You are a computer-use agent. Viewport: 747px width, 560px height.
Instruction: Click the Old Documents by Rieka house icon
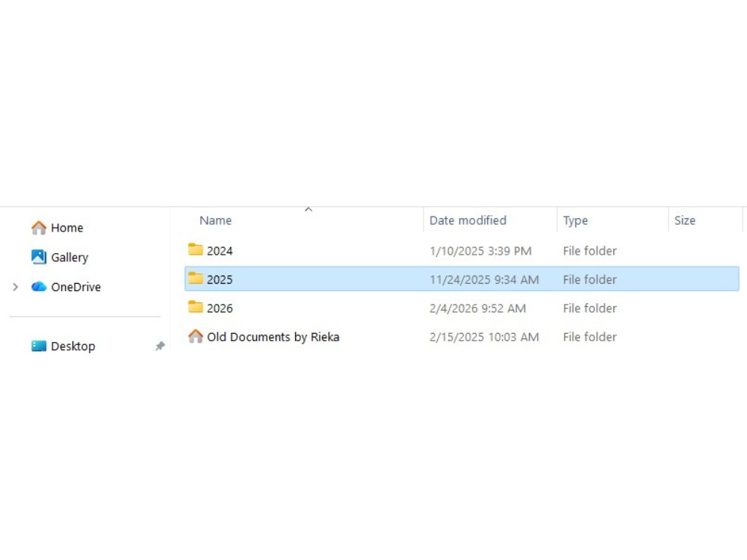[195, 336]
